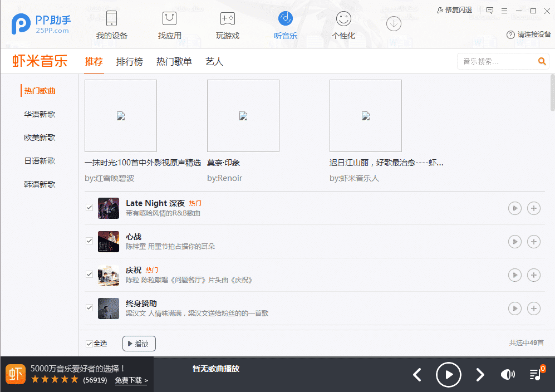Viewport: 555px width, 392px height.
Task: Open the hamburger main menu
Action: click(x=504, y=11)
